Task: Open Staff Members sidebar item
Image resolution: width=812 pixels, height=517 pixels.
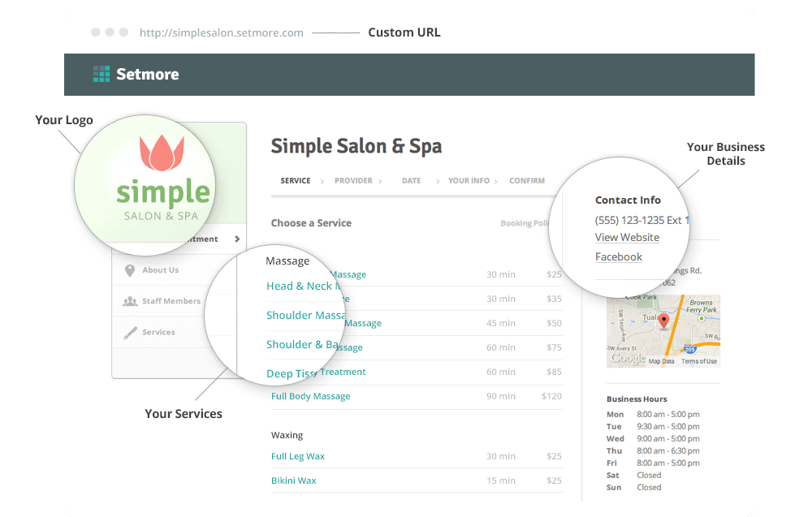Action: (171, 301)
